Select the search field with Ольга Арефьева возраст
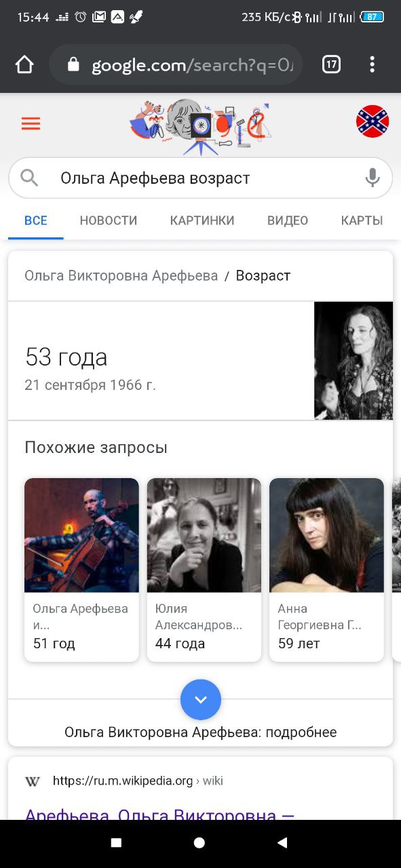 pos(201,178)
